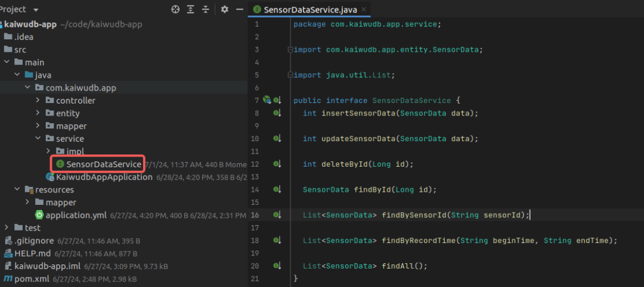Screen dimensions: 644x287
Task: Select SensorDataService in the project tree
Action: click(x=104, y=164)
